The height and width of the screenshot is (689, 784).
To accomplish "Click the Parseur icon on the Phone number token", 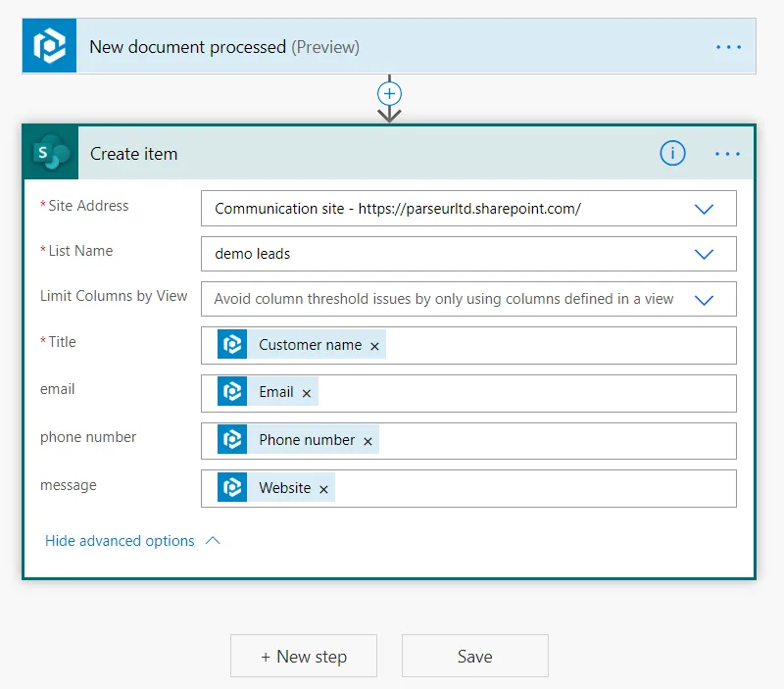I will tap(232, 440).
